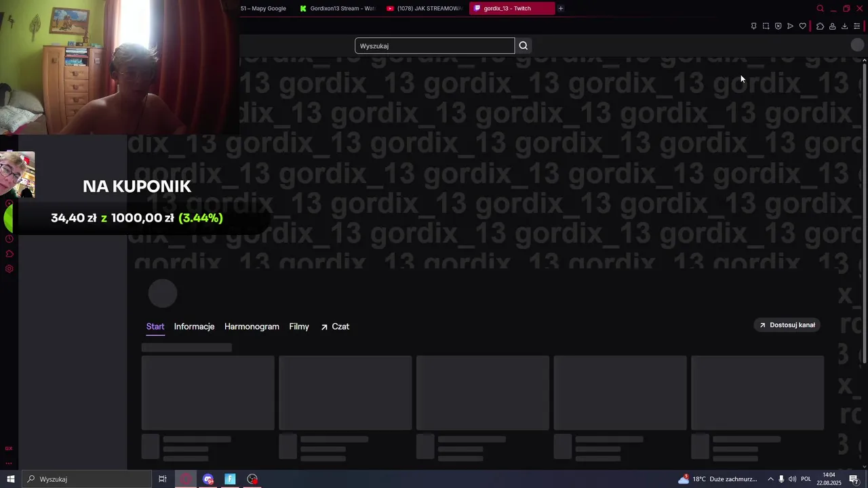This screenshot has width=868, height=488.
Task: Open the Czat popout link
Action: pyautogui.click(x=335, y=327)
